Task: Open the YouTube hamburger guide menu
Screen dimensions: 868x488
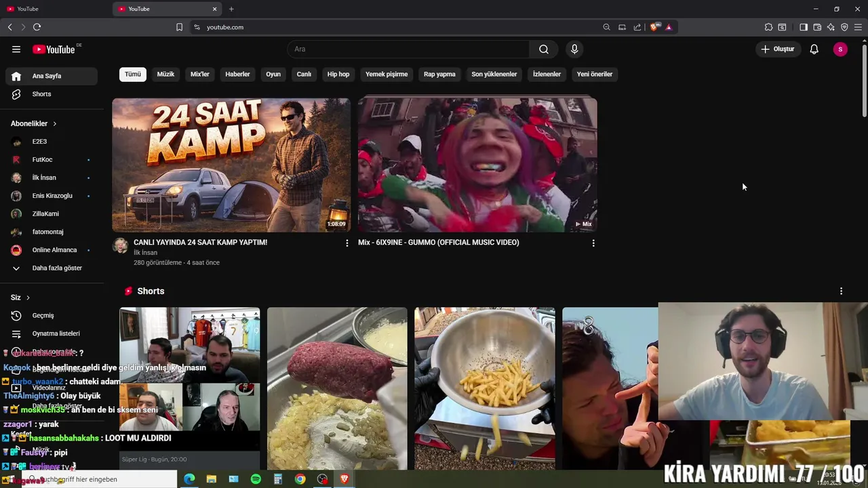Action: tap(16, 49)
